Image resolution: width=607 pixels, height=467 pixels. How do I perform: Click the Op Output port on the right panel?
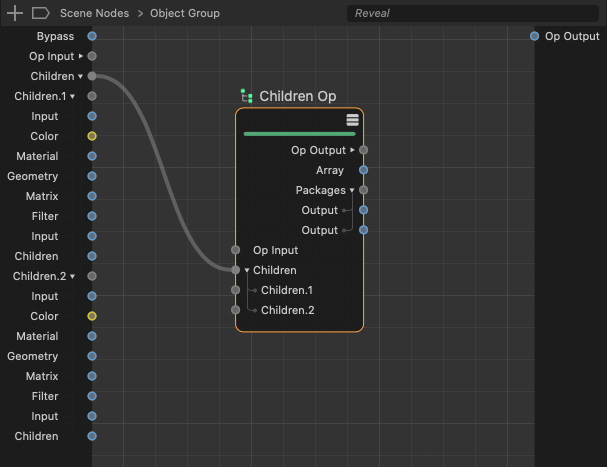point(534,36)
